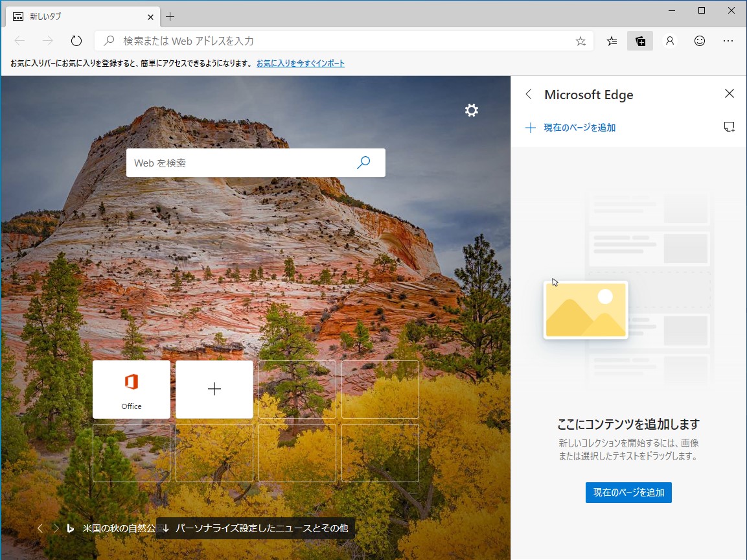Open the Settings and more (...) menu

coord(728,40)
